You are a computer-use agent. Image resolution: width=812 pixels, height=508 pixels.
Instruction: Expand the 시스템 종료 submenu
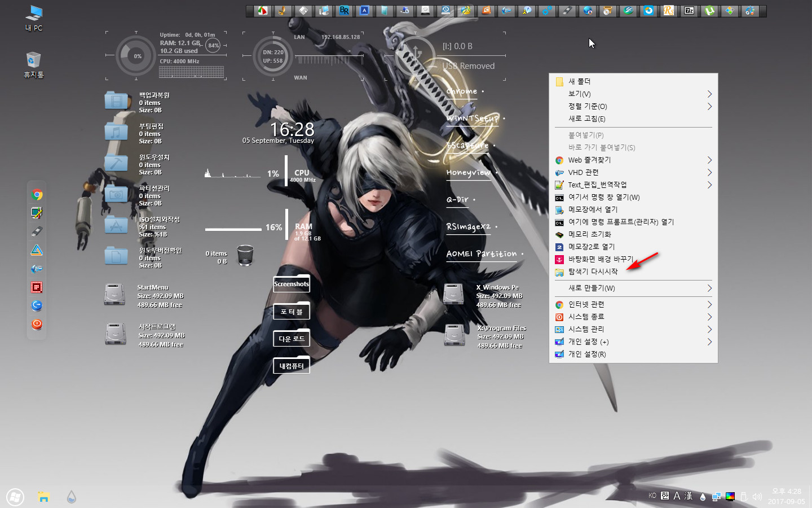tap(633, 317)
